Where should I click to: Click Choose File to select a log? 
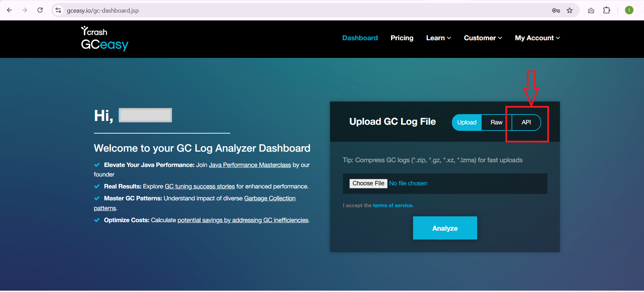point(368,183)
